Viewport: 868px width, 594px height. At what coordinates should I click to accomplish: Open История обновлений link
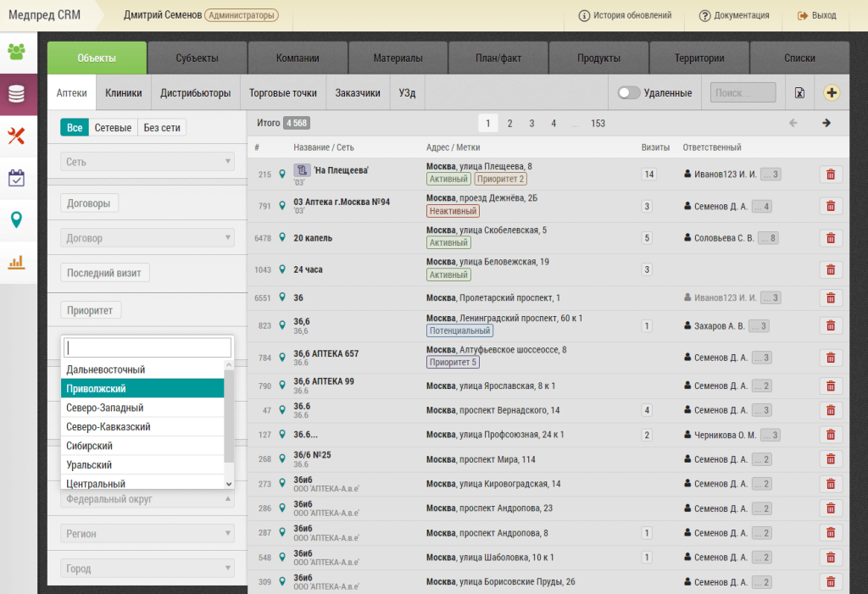[x=632, y=15]
